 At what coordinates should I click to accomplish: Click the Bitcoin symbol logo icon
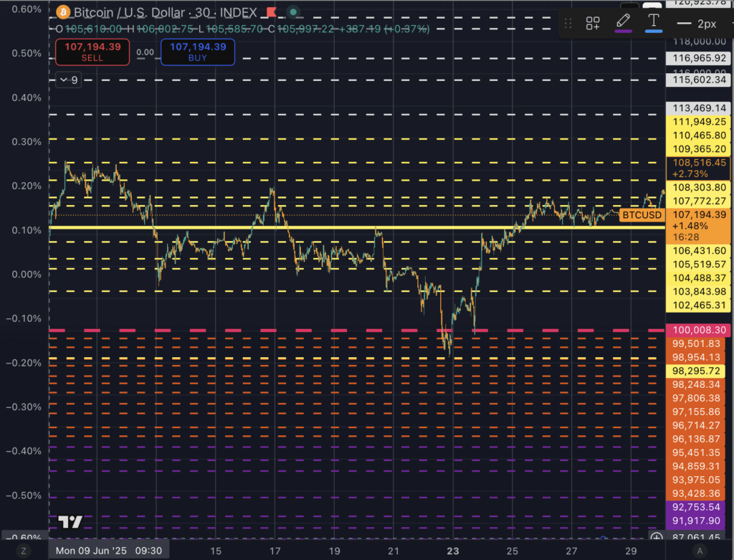[x=63, y=13]
